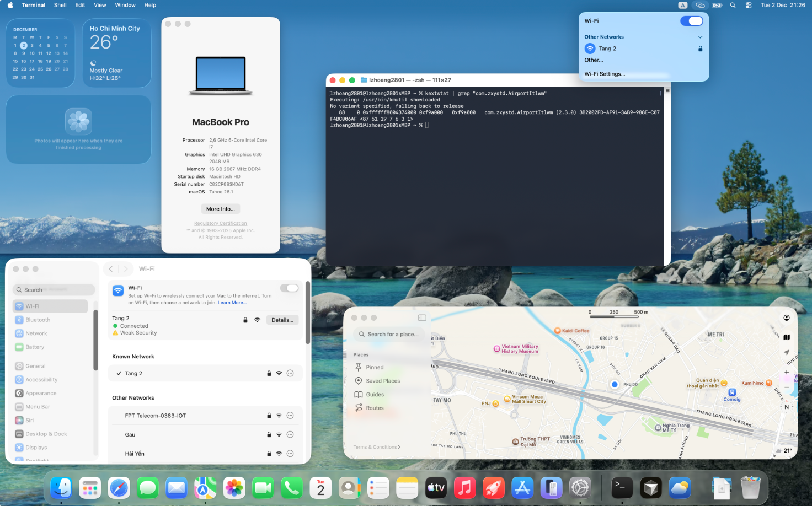This screenshot has width=812, height=506.
Task: Open the Shell menu
Action: (x=60, y=5)
